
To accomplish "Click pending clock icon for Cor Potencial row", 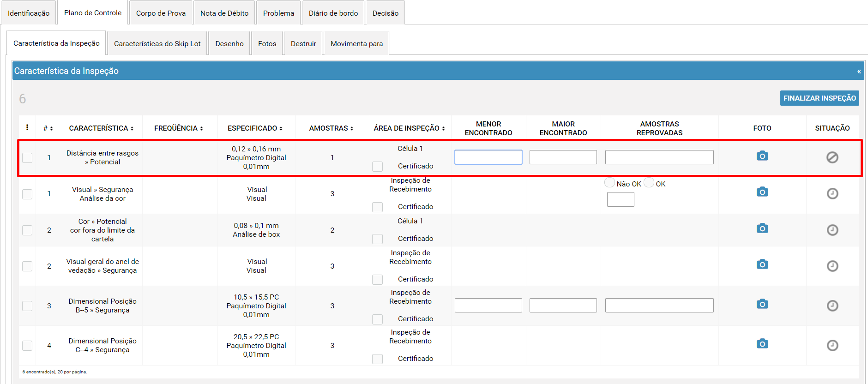I will [832, 230].
